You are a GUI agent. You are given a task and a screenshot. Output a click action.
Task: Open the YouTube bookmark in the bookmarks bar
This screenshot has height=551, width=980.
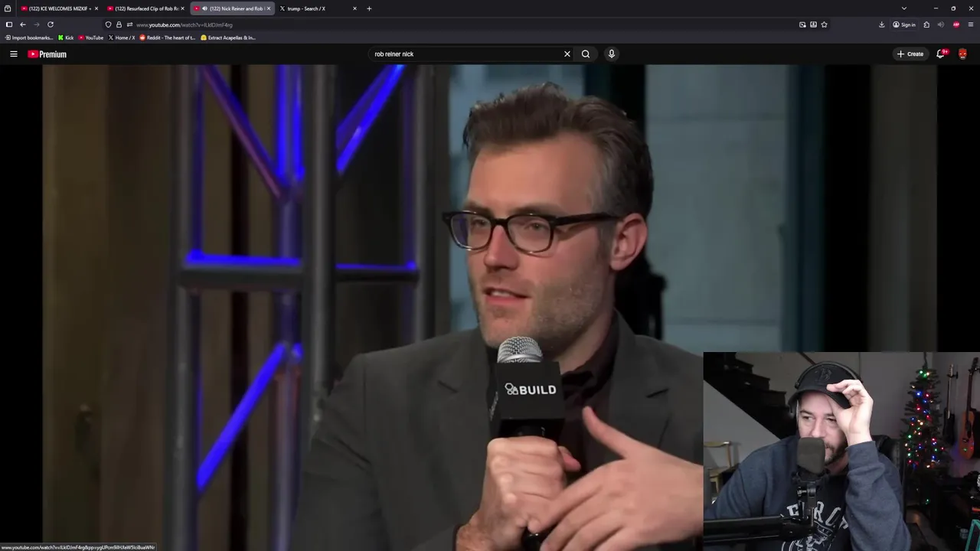(x=91, y=37)
